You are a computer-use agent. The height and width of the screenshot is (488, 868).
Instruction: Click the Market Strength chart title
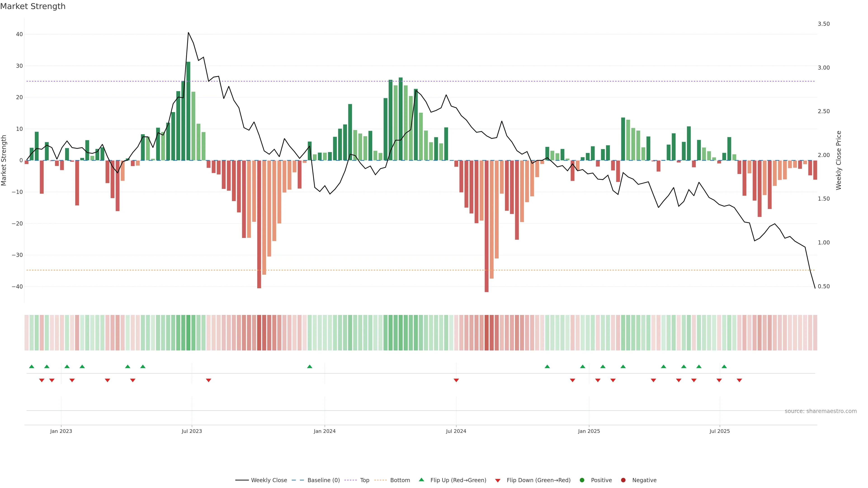tap(33, 6)
